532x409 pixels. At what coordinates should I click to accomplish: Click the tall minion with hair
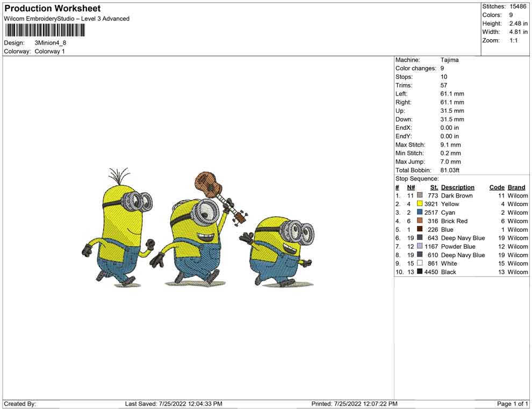118,228
